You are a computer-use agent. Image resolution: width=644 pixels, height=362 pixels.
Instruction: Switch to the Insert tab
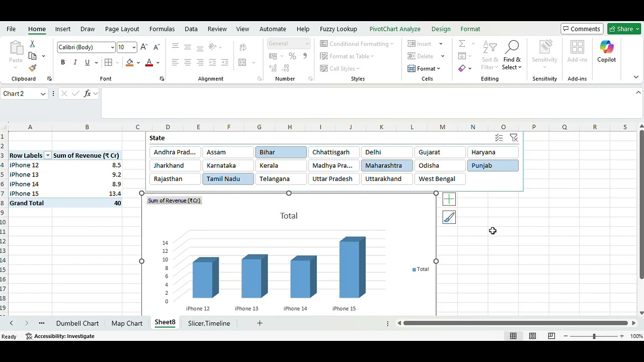click(63, 29)
